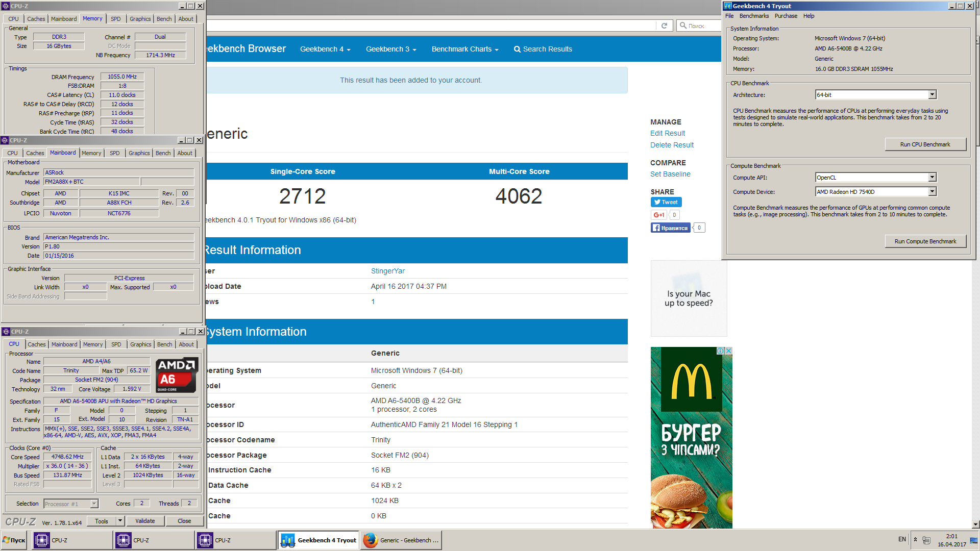Show hidden tray icons arrow
The height and width of the screenshot is (551, 980).
pyautogui.click(x=915, y=540)
